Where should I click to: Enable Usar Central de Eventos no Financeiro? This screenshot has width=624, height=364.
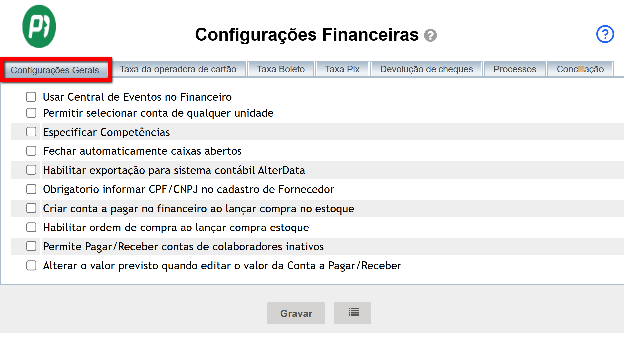pos(31,97)
